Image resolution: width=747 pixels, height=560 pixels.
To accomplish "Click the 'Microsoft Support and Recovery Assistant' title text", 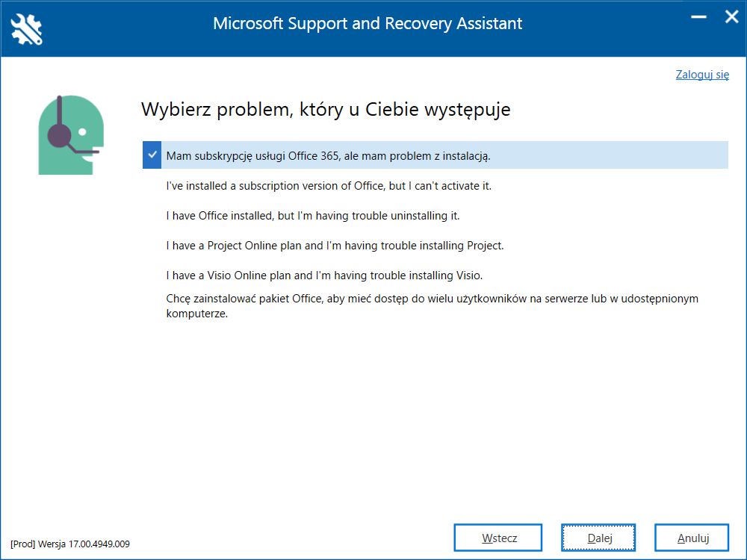I will coord(368,23).
